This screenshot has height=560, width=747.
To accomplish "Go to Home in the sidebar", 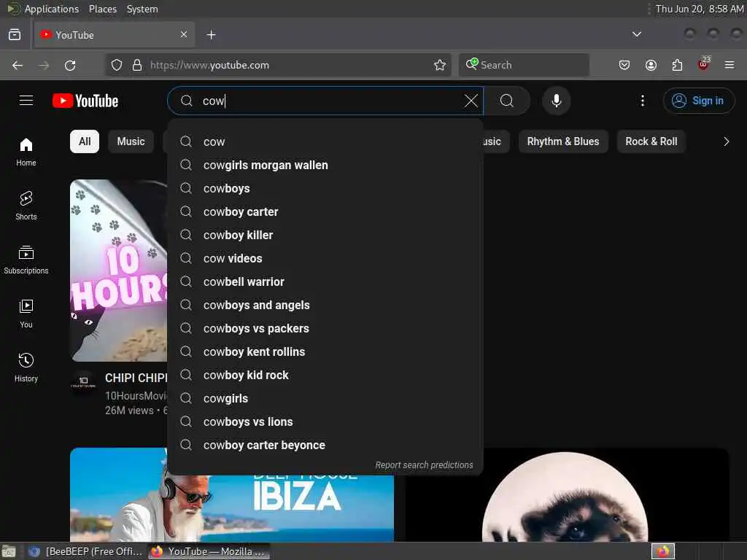I will tap(26, 152).
